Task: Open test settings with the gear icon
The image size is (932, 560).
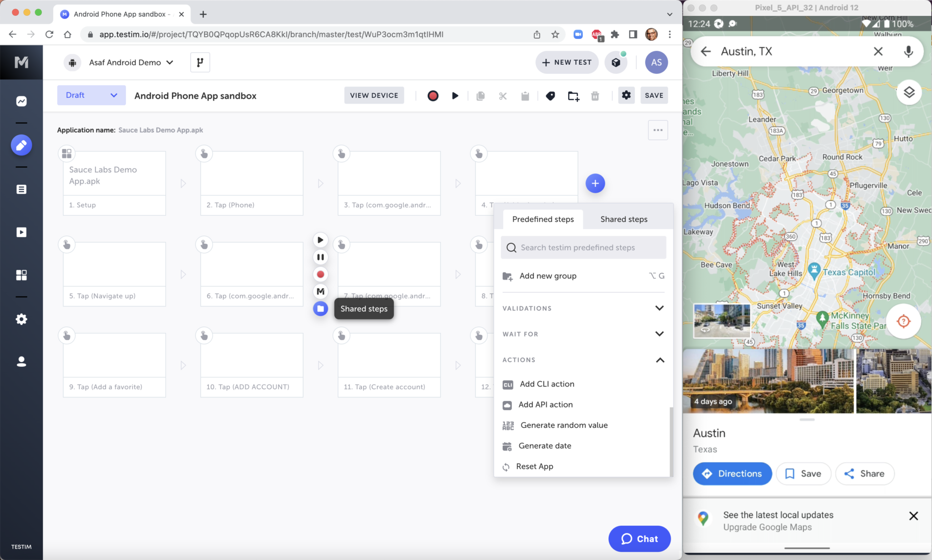Action: coord(626,95)
